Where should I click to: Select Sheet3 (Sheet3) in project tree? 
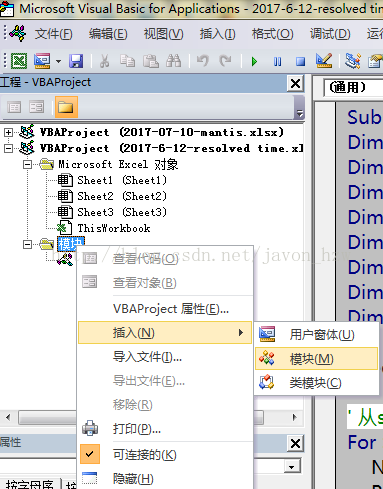pyautogui.click(x=122, y=212)
